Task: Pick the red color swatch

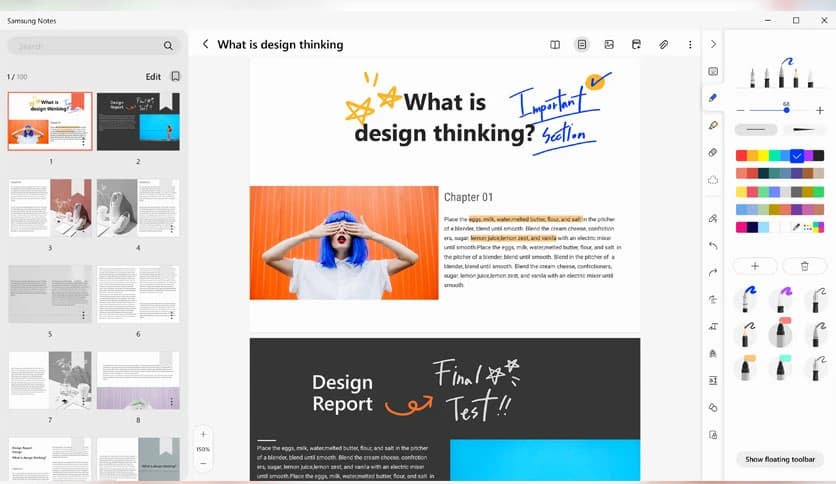Action: 741,155
